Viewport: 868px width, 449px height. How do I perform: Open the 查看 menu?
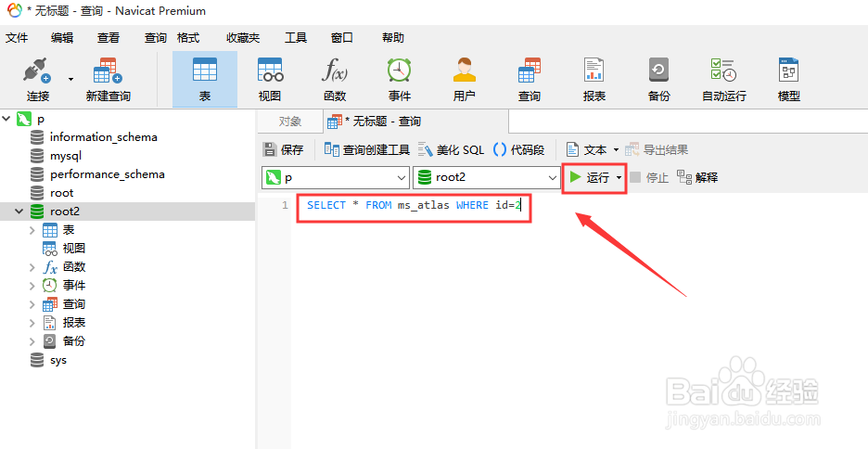tap(108, 38)
